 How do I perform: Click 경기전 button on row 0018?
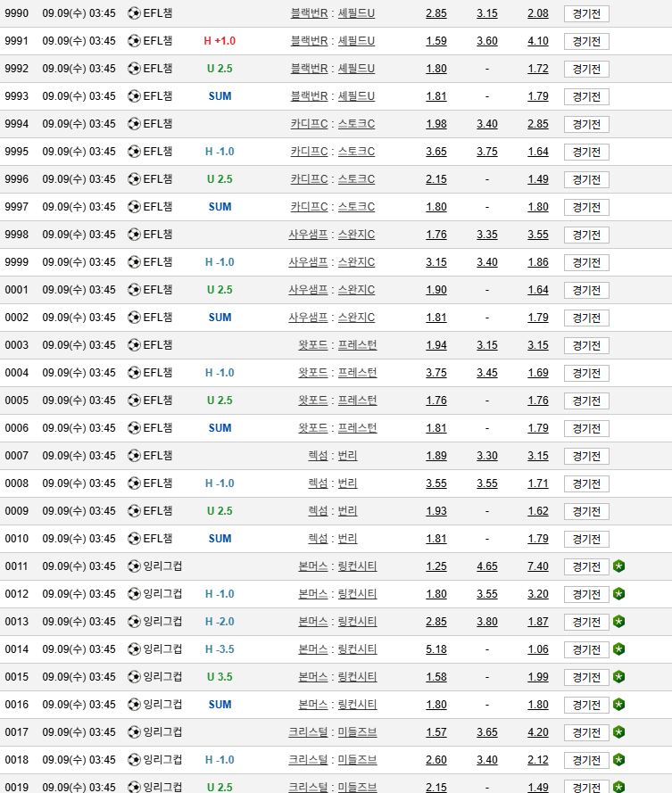pyautogui.click(x=586, y=760)
